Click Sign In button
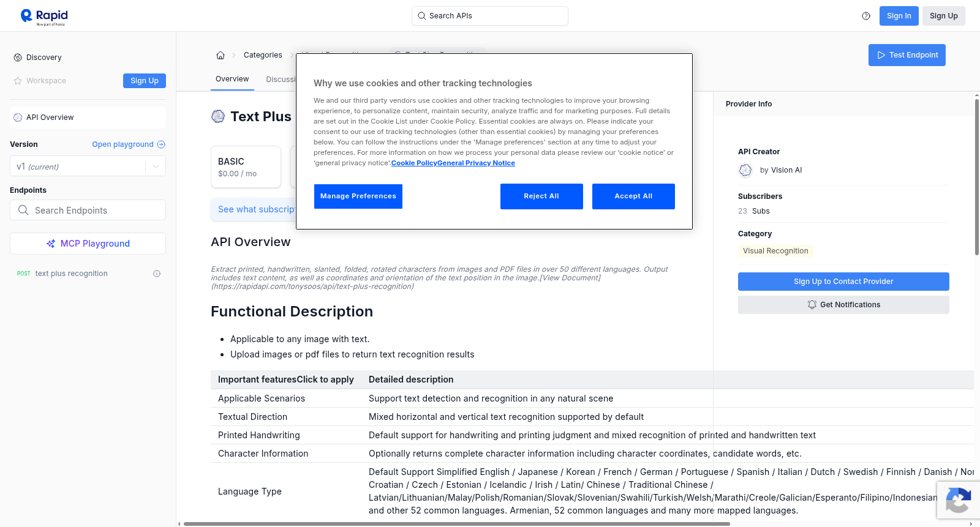This screenshot has width=980, height=527. point(899,16)
